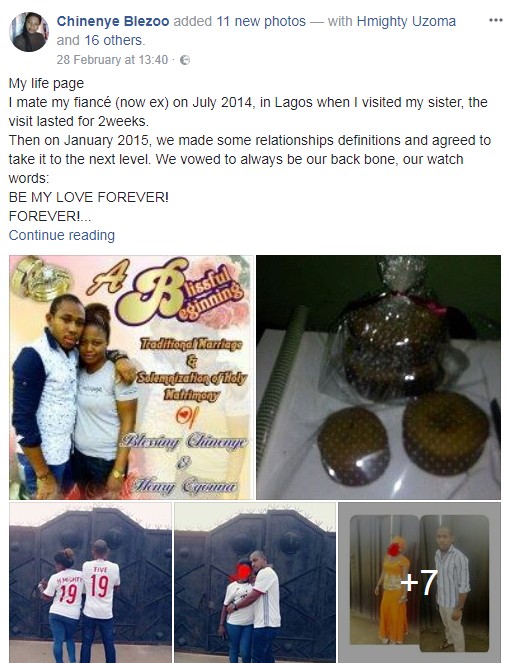Image resolution: width=510 pixels, height=663 pixels.
Task: Click the public audience globe icon
Action: [x=185, y=60]
